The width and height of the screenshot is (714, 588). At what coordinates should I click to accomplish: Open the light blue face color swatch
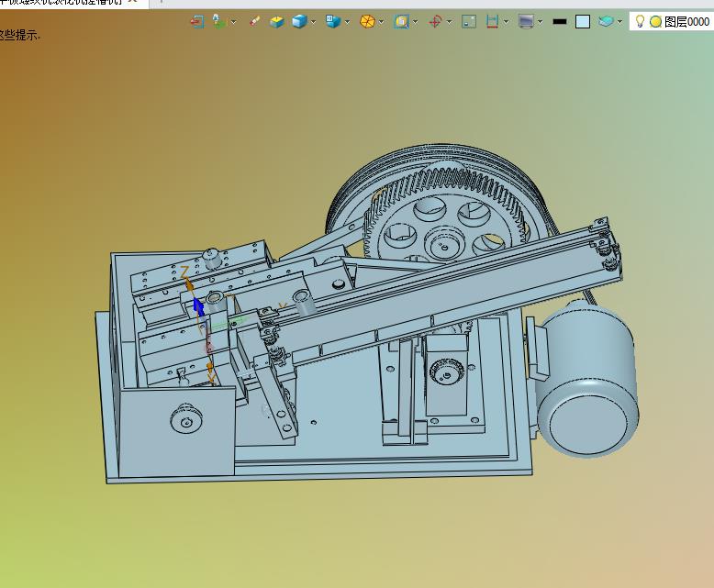tap(583, 21)
